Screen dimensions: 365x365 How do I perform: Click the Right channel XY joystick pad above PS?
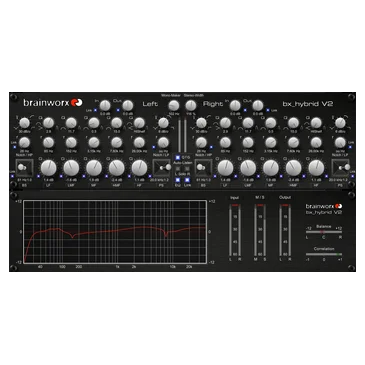340,167
